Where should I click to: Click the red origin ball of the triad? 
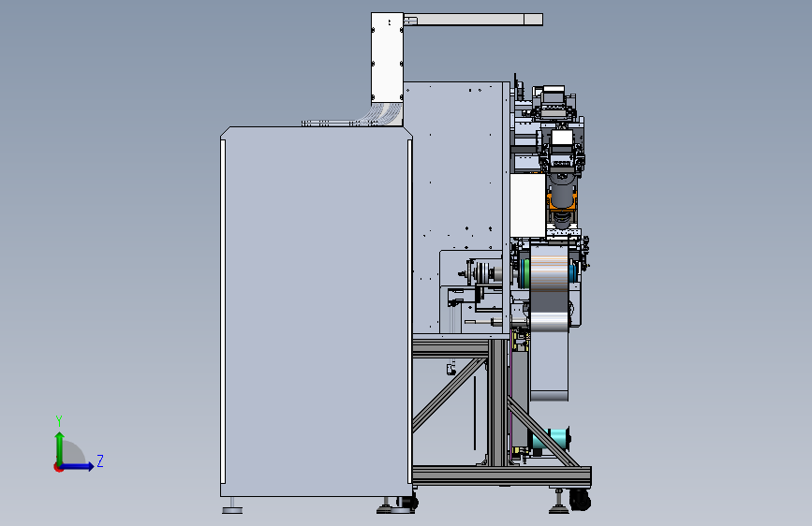(x=58, y=467)
